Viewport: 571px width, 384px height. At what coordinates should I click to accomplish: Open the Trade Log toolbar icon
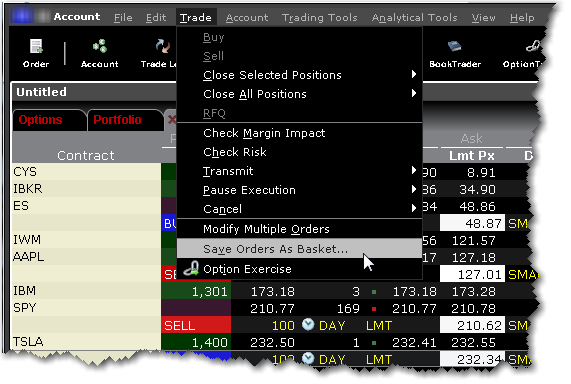[160, 53]
